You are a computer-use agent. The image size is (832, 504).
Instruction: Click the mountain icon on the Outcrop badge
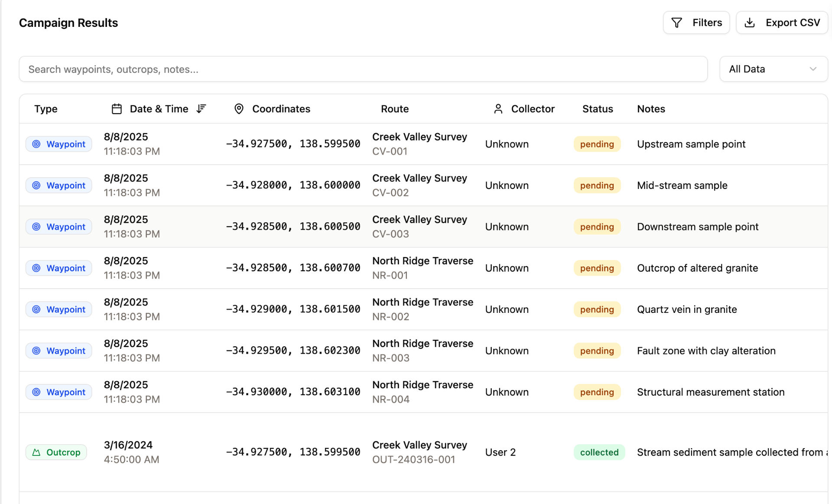pyautogui.click(x=36, y=452)
